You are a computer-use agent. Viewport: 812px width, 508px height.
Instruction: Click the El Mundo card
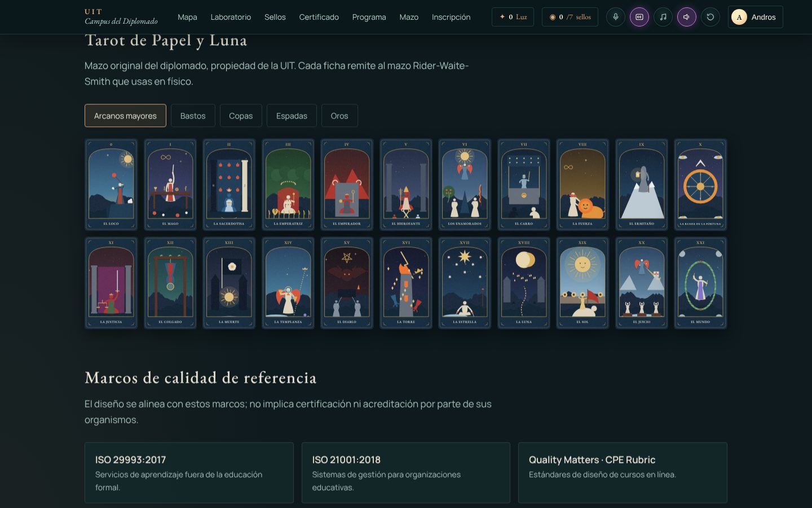tap(700, 283)
